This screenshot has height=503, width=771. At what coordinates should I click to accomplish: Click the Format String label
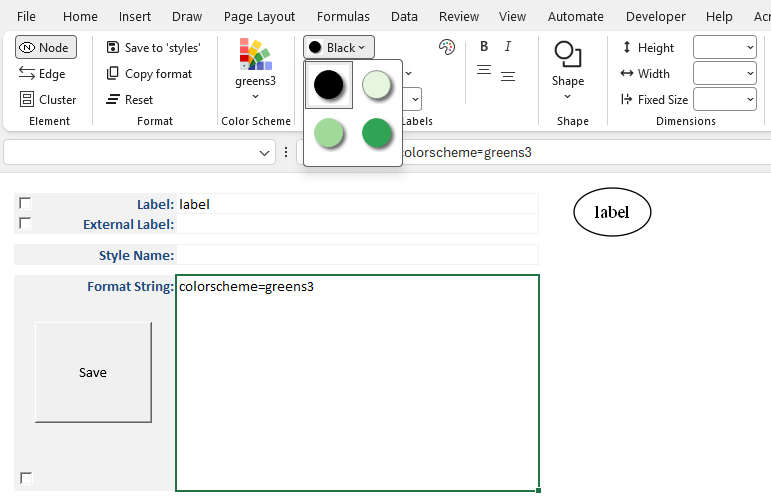point(130,286)
